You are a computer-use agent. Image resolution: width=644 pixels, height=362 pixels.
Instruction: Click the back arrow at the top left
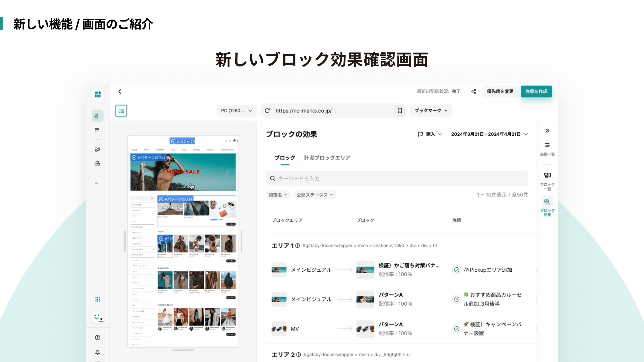click(x=120, y=91)
